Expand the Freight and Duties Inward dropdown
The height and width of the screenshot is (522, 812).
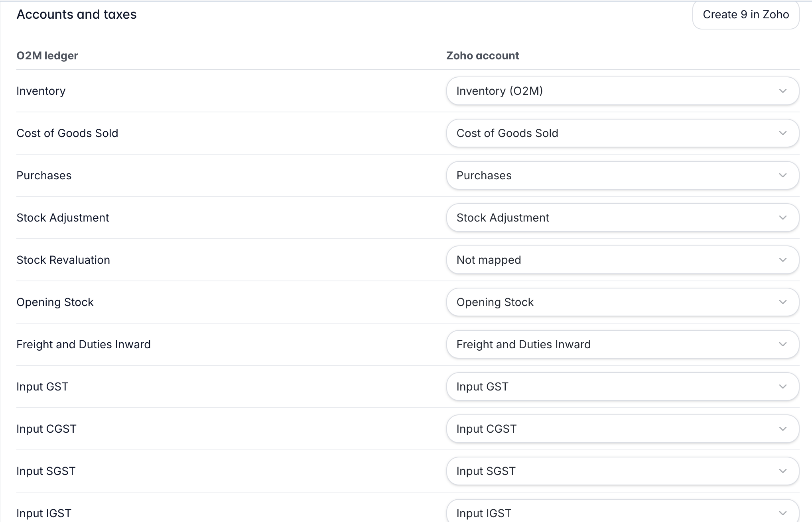(623, 344)
